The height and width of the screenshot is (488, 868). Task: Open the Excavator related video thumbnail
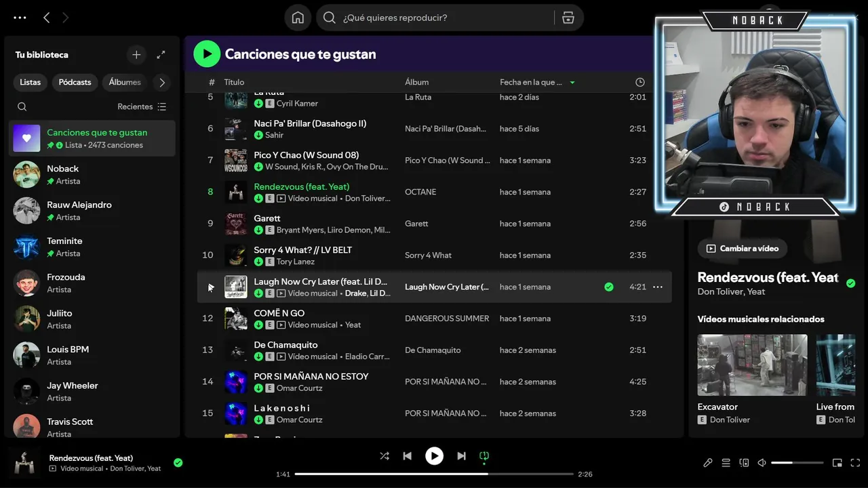click(752, 365)
